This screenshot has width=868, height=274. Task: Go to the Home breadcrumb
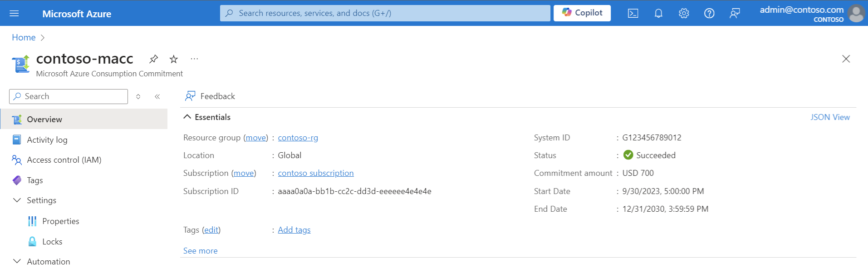point(24,38)
